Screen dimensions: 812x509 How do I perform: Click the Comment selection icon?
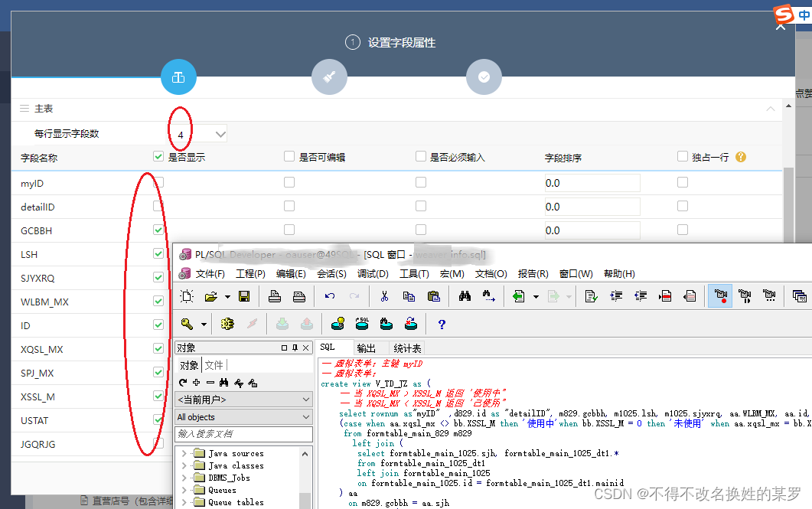(666, 296)
